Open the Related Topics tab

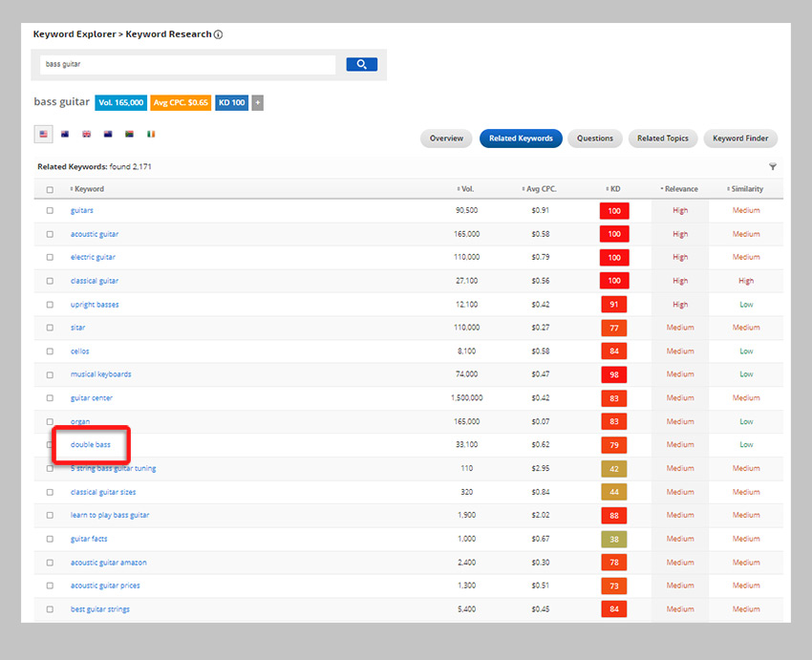(663, 138)
